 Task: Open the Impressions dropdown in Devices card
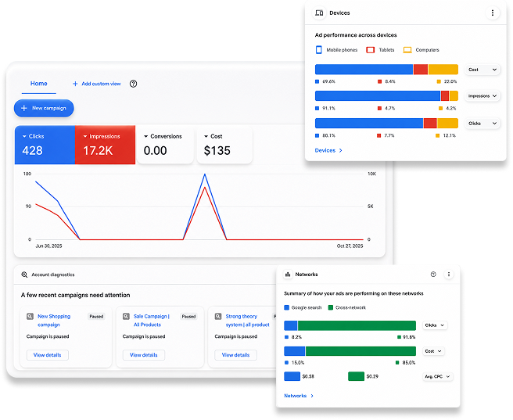[x=483, y=96]
